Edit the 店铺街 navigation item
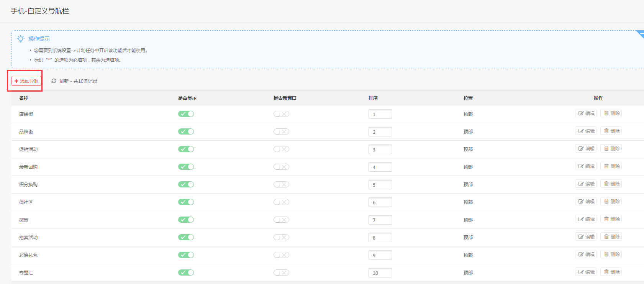The height and width of the screenshot is (284, 644). coord(586,113)
